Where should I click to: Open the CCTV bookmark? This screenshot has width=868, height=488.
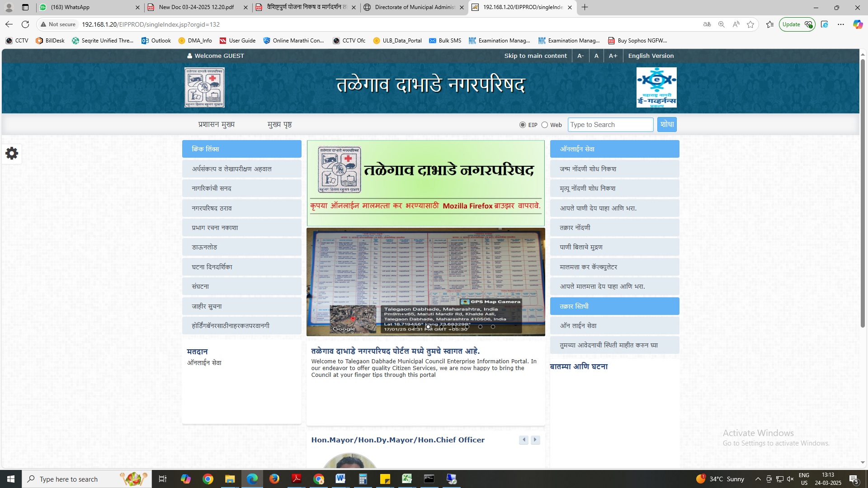(x=17, y=41)
